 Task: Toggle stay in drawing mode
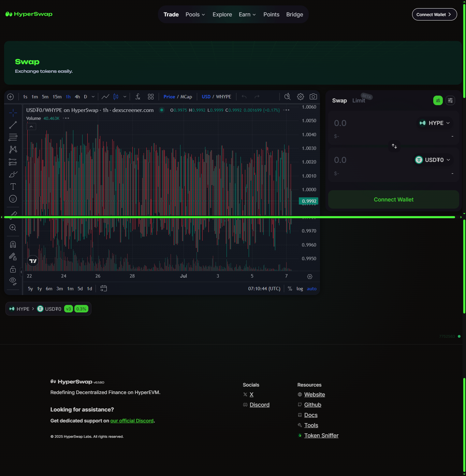(x=13, y=256)
